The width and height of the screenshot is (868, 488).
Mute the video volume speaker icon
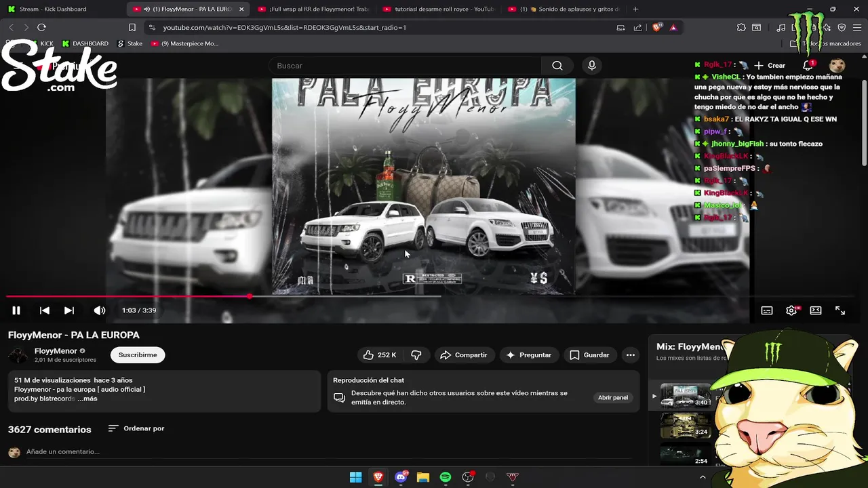[100, 310]
